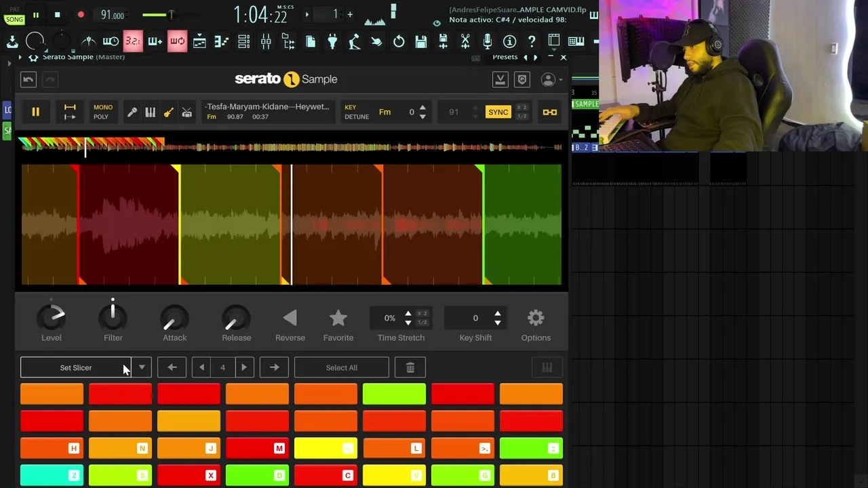Trigger the green pad in top row
Viewport: 868px width, 488px height.
(394, 394)
